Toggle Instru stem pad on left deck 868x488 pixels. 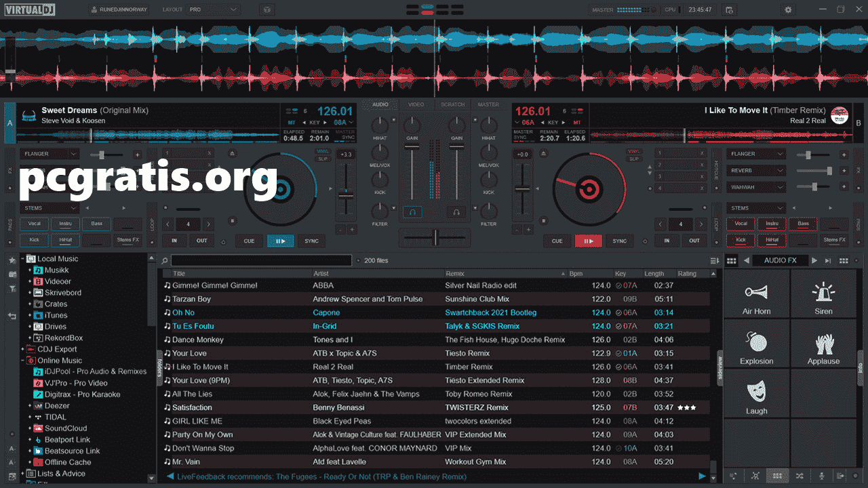click(66, 224)
